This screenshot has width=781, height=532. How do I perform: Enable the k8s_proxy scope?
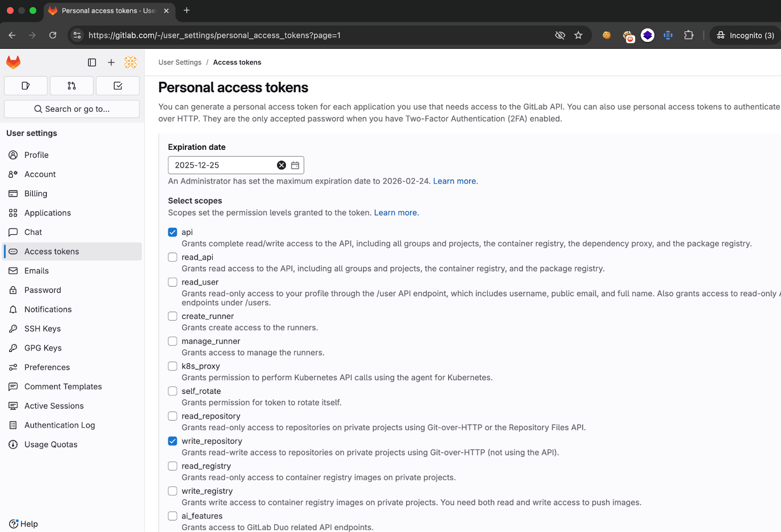pyautogui.click(x=172, y=366)
